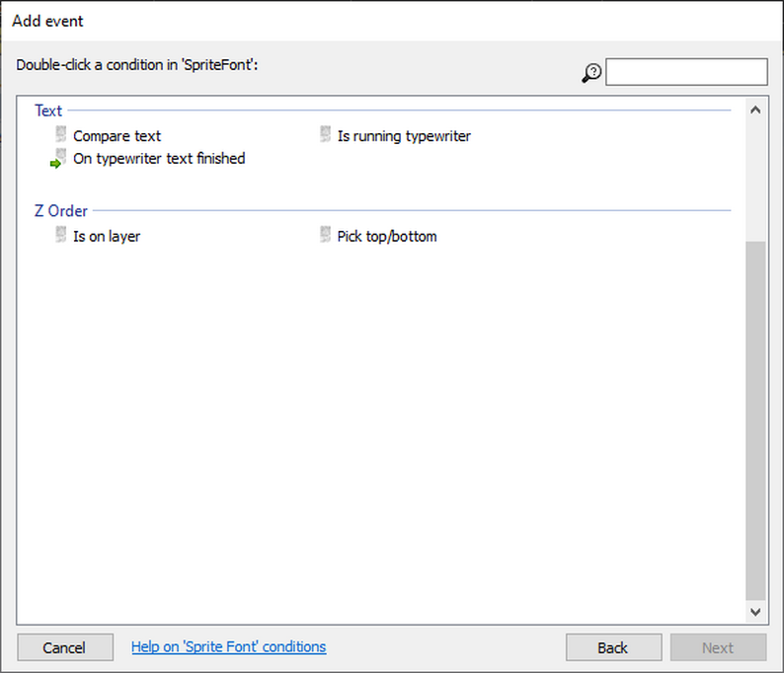This screenshot has height=673, width=784.
Task: Pick the 'Is on layer' label
Action: pyautogui.click(x=107, y=236)
